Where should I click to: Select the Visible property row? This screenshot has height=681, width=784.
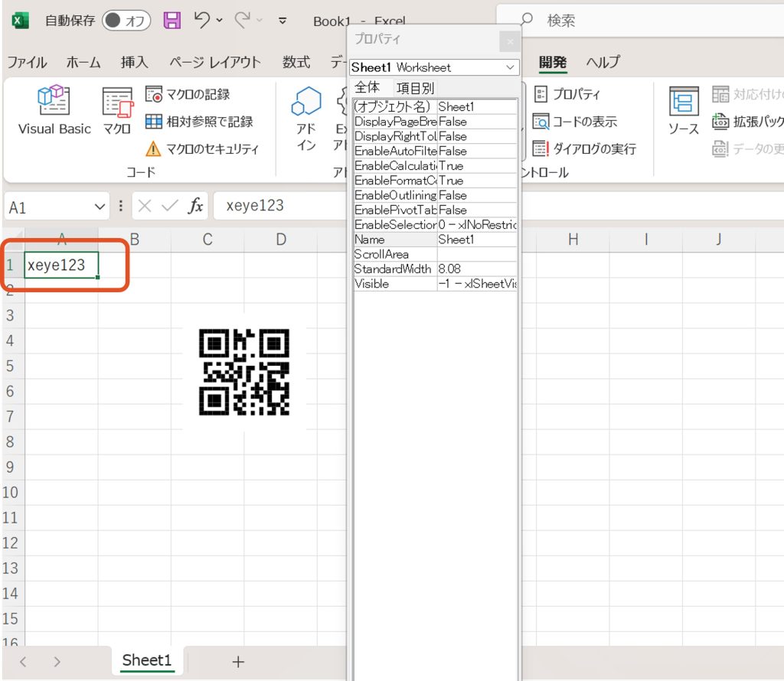pyautogui.click(x=435, y=284)
